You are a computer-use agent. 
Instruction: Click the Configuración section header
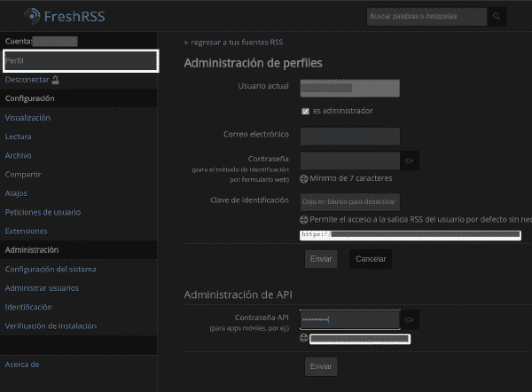coord(30,98)
